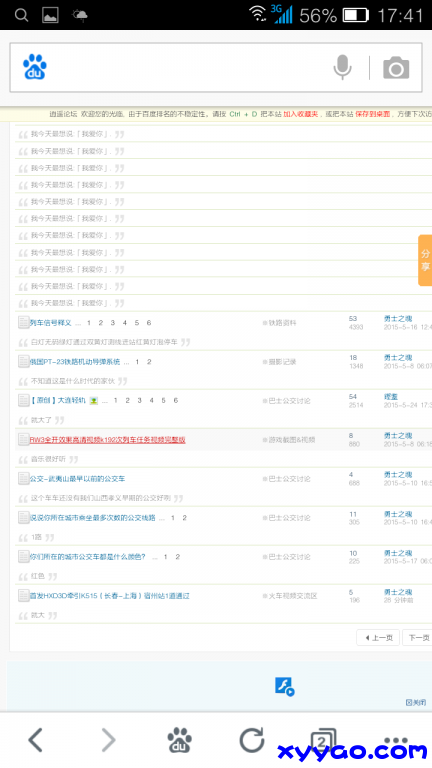Open thread 俄国PT-23铁路机动导弹系统
This screenshot has width=432, height=768.
click(75, 362)
